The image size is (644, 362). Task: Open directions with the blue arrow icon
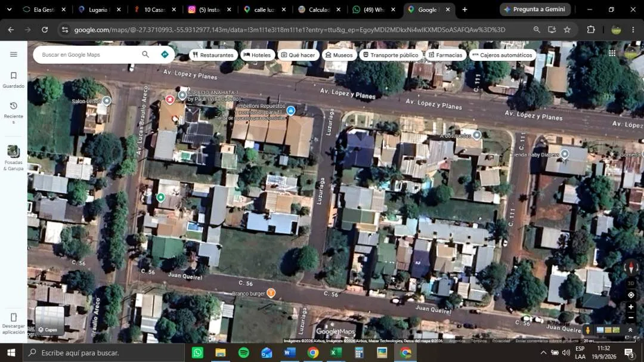tap(165, 54)
